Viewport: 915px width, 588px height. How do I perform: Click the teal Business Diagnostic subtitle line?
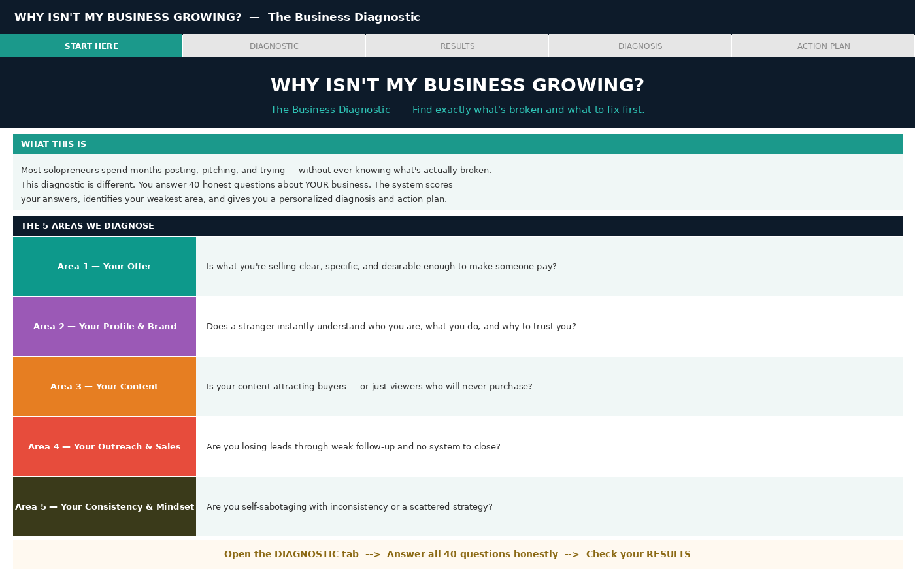(x=457, y=110)
